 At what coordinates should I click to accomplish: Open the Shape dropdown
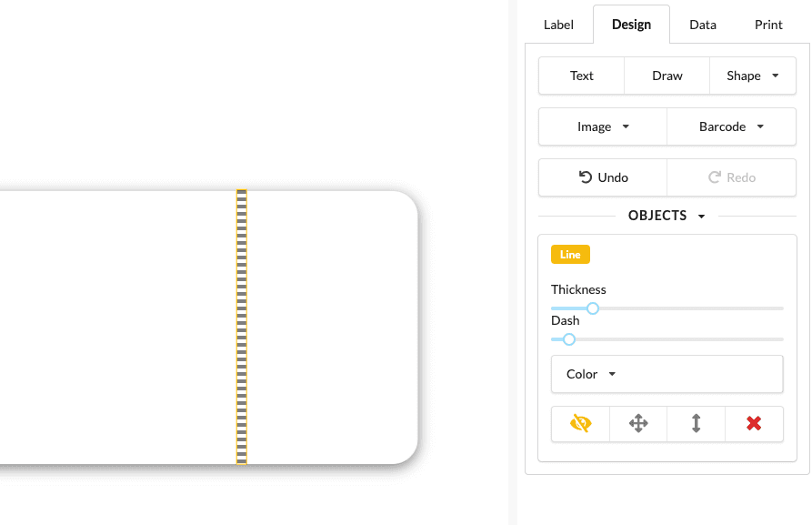pyautogui.click(x=752, y=76)
